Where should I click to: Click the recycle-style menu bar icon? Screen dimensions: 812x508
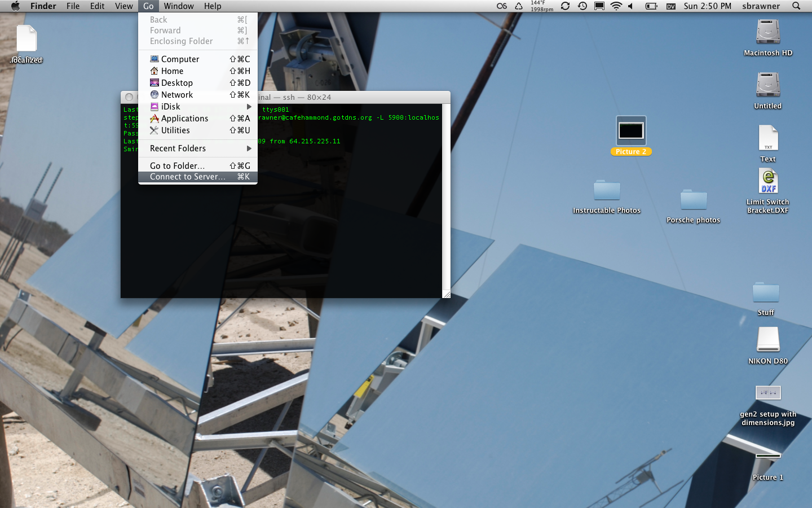click(519, 6)
